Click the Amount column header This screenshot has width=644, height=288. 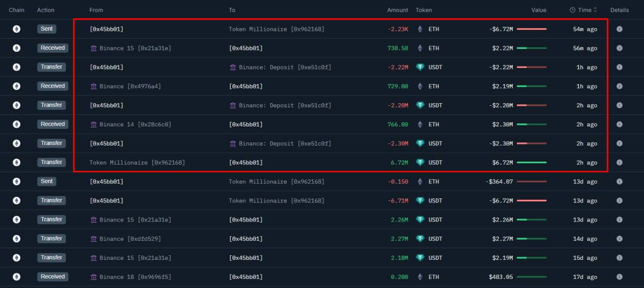tap(397, 10)
